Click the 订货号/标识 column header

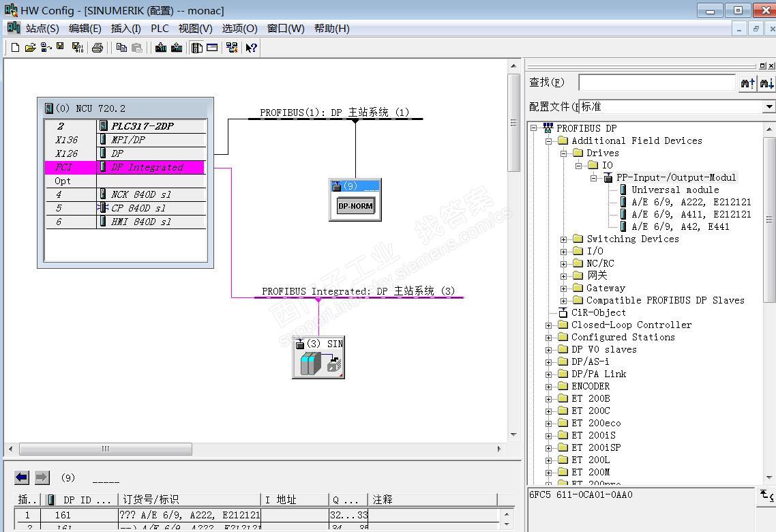189,500
